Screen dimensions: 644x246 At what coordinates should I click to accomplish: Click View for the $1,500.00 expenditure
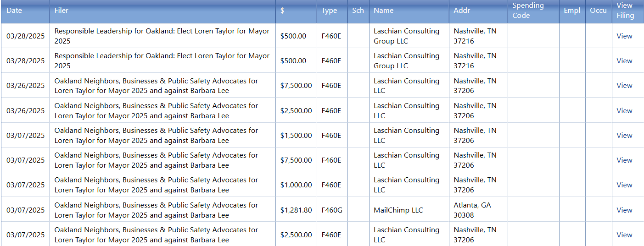pyautogui.click(x=624, y=135)
